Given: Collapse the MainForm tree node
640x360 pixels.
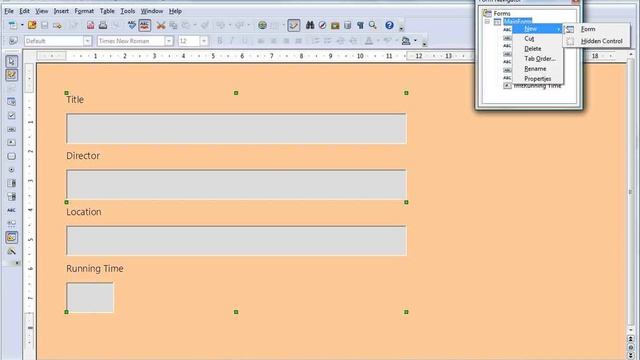Looking at the screenshot, I should 487,22.
